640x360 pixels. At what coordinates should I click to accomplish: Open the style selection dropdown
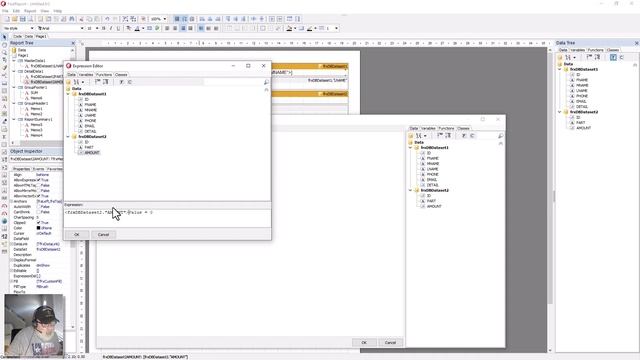click(32, 28)
